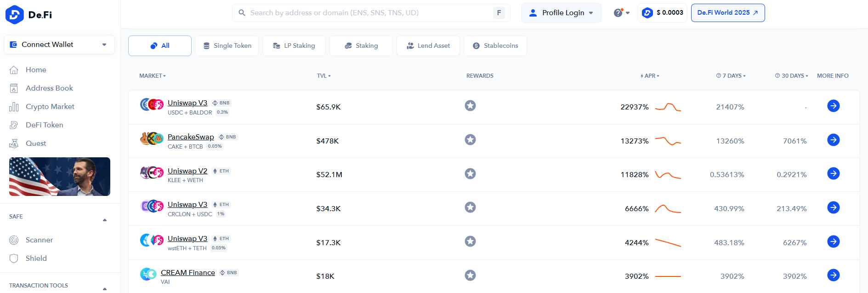Viewport: 868px width, 293px height.
Task: Focus the address search field
Action: tap(370, 13)
